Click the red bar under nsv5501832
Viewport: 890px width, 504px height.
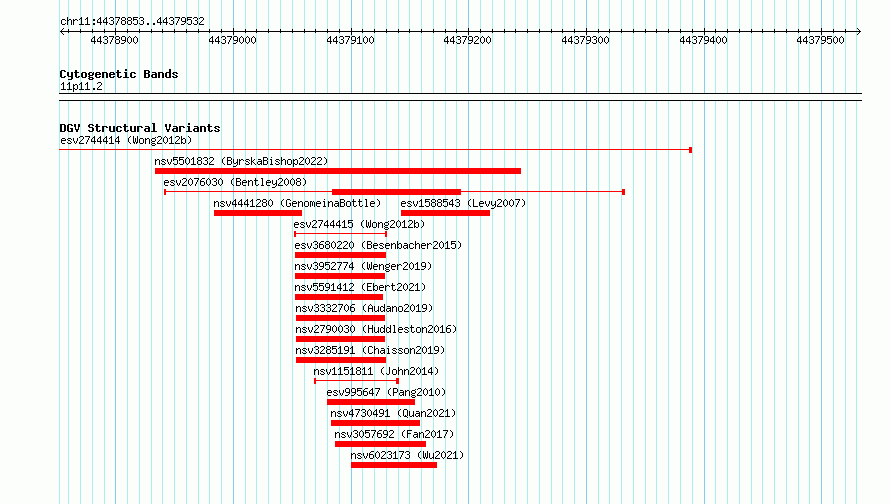338,171
